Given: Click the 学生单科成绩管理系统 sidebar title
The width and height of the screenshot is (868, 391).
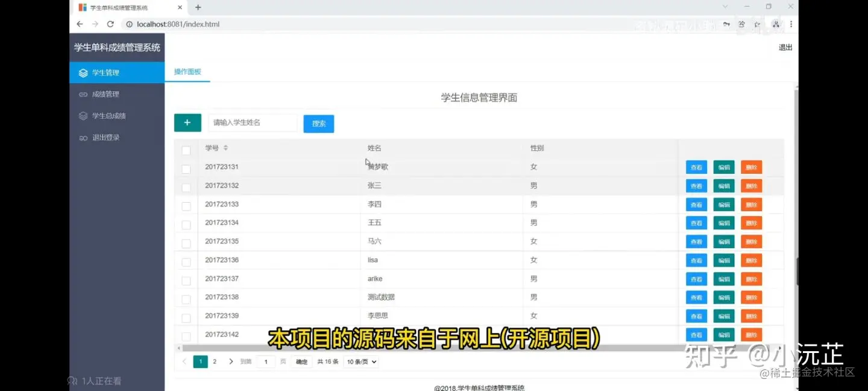Looking at the screenshot, I should click(117, 48).
